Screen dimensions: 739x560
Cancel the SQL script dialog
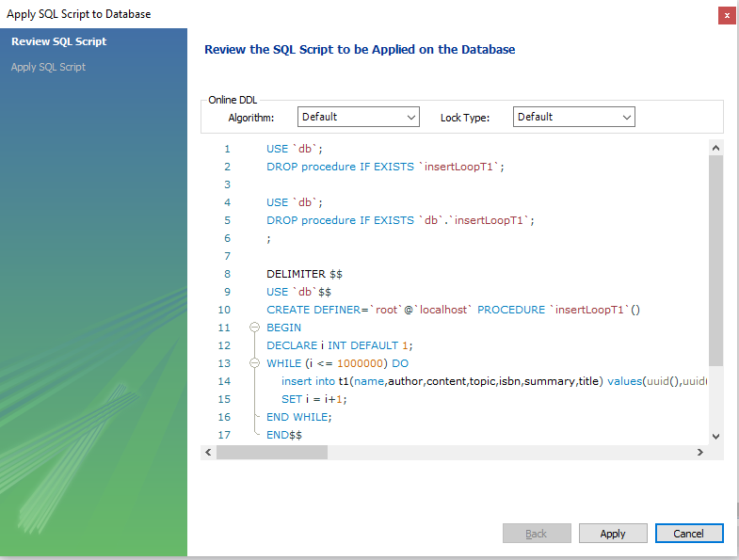tap(689, 534)
